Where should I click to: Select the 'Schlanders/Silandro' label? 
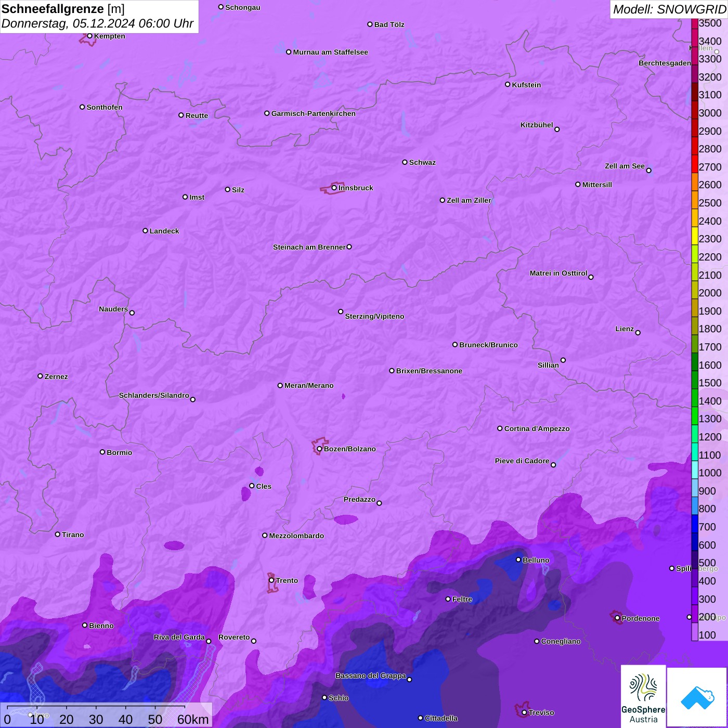(x=154, y=395)
